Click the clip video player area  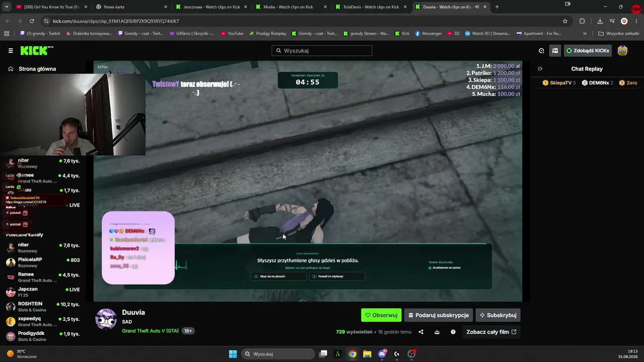[x=308, y=181]
